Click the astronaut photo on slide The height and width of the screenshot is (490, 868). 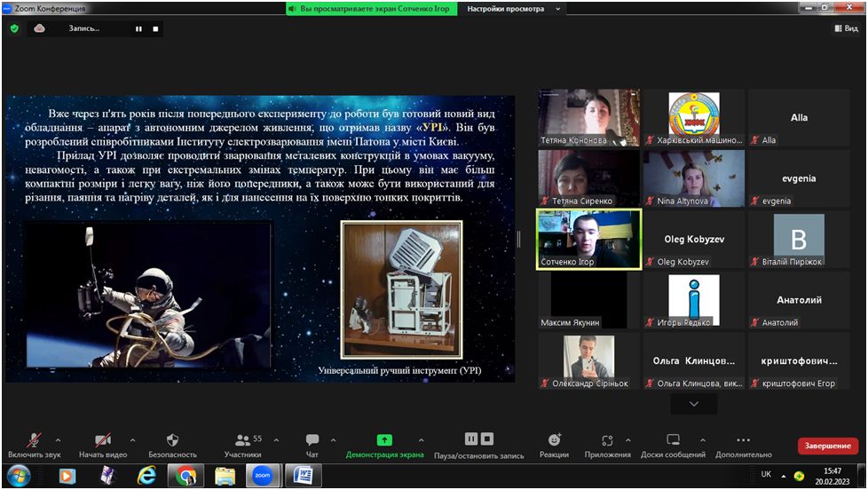[x=148, y=295]
